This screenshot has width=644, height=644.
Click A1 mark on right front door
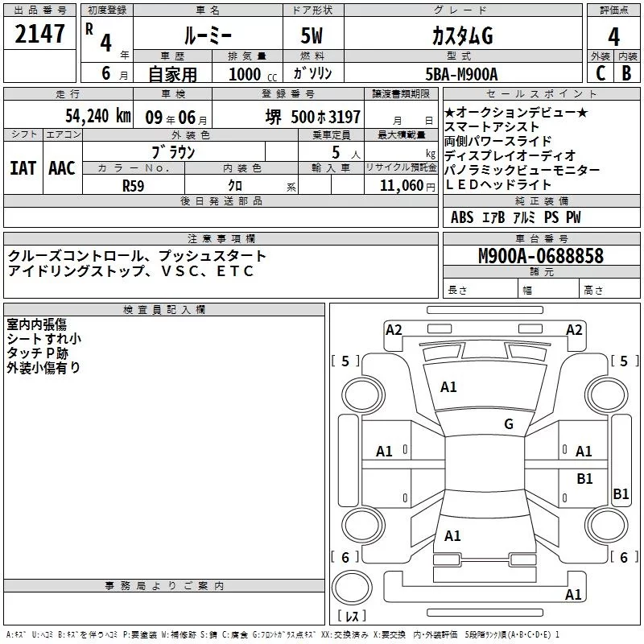point(584,452)
